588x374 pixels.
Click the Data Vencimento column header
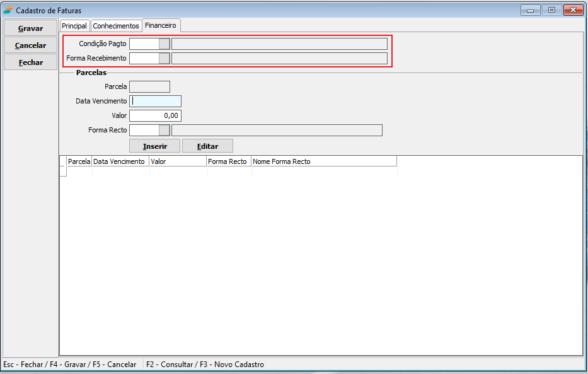coord(120,161)
